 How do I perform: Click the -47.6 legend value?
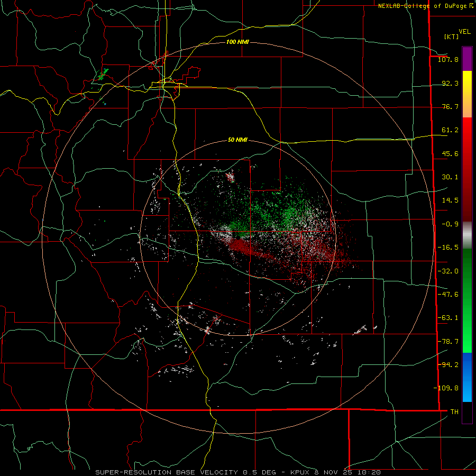tap(448, 295)
